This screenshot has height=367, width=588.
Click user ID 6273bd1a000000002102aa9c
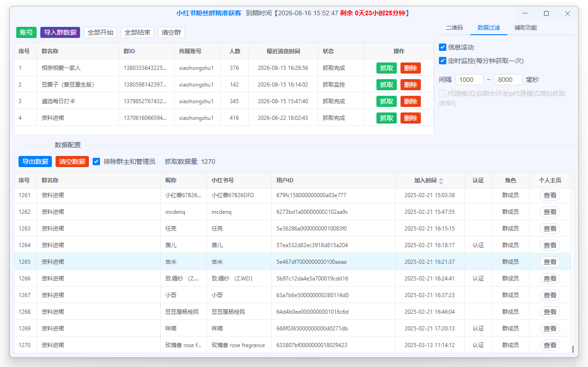[312, 212]
